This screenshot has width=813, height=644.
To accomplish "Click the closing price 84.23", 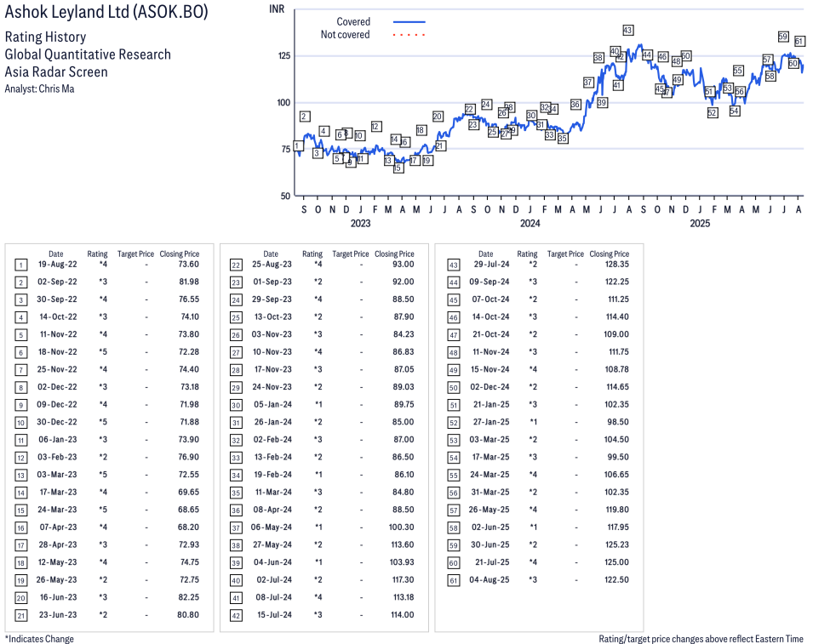I will (x=404, y=334).
